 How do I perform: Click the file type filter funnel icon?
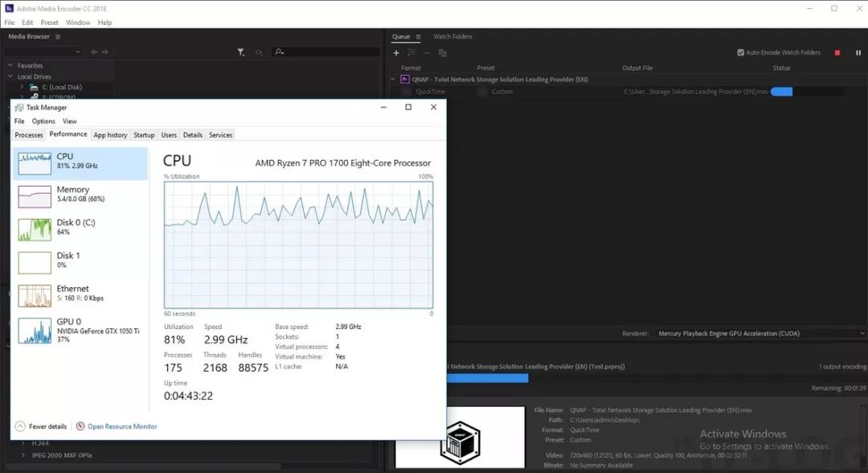coord(241,52)
